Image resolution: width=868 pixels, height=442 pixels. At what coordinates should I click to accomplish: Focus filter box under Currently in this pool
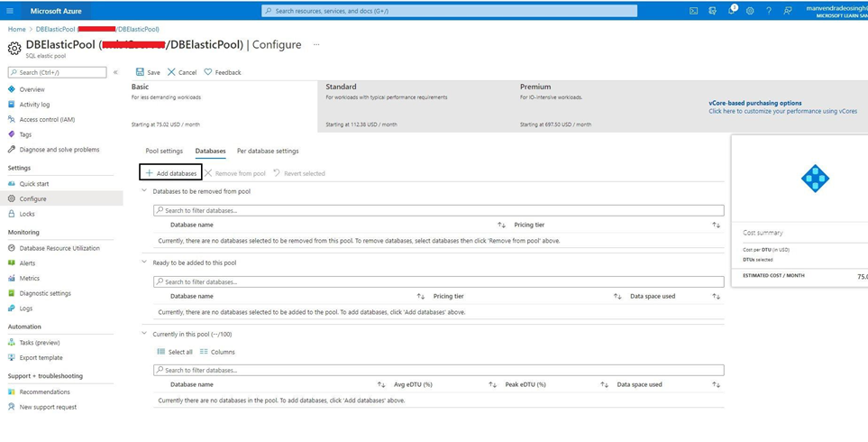(438, 370)
